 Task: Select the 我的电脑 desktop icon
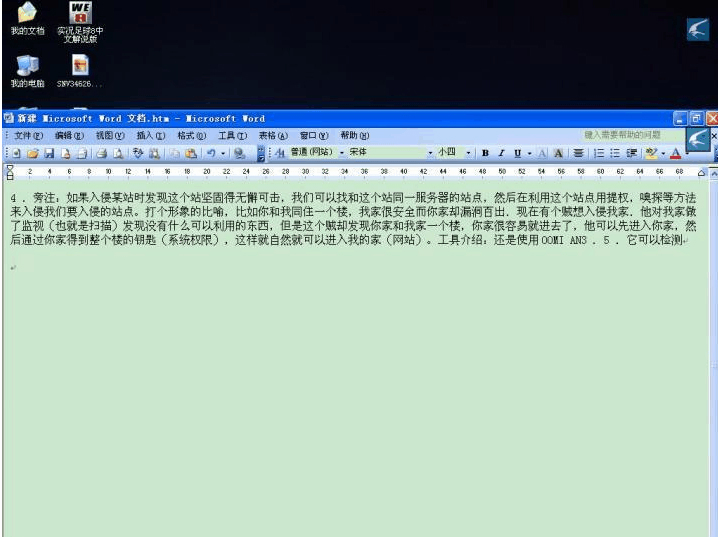click(x=27, y=71)
